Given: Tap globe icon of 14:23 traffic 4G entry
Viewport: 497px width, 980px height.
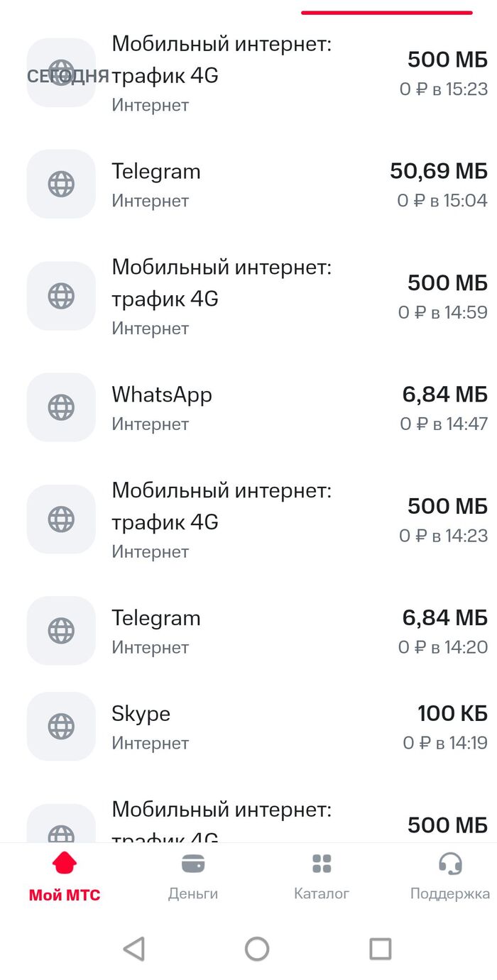Looking at the screenshot, I should pos(61,519).
